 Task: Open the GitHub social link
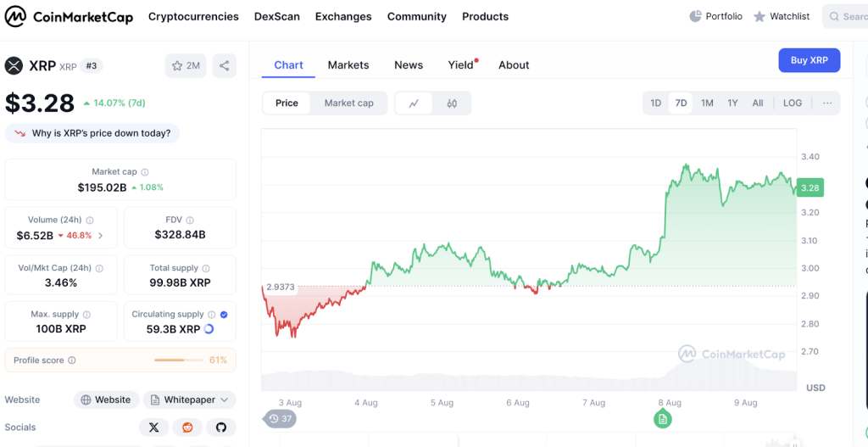coord(220,427)
